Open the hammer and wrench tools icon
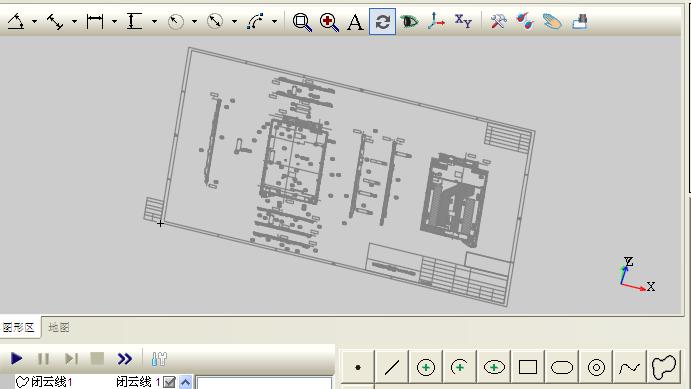 pos(498,21)
